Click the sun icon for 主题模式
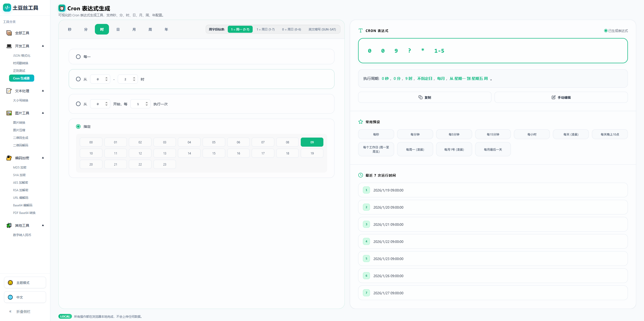Viewport: 644px width, 321px height. 10,283
